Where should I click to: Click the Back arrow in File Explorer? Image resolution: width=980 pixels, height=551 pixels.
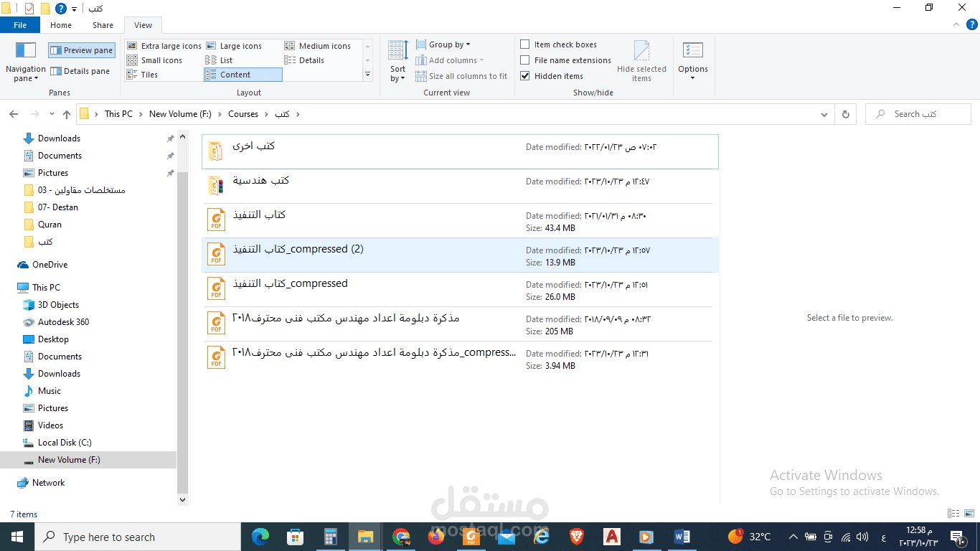coord(14,114)
